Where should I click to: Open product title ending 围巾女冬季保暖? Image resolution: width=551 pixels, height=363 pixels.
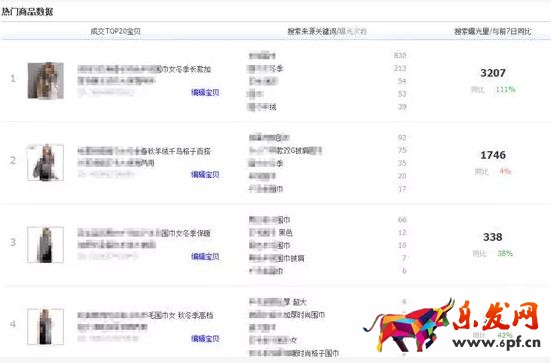(144, 233)
